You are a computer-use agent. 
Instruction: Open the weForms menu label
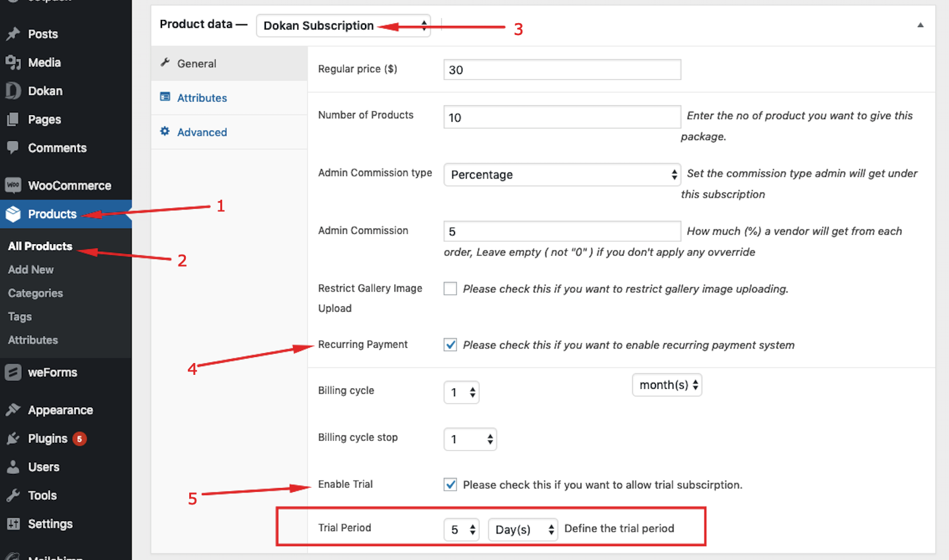(52, 372)
